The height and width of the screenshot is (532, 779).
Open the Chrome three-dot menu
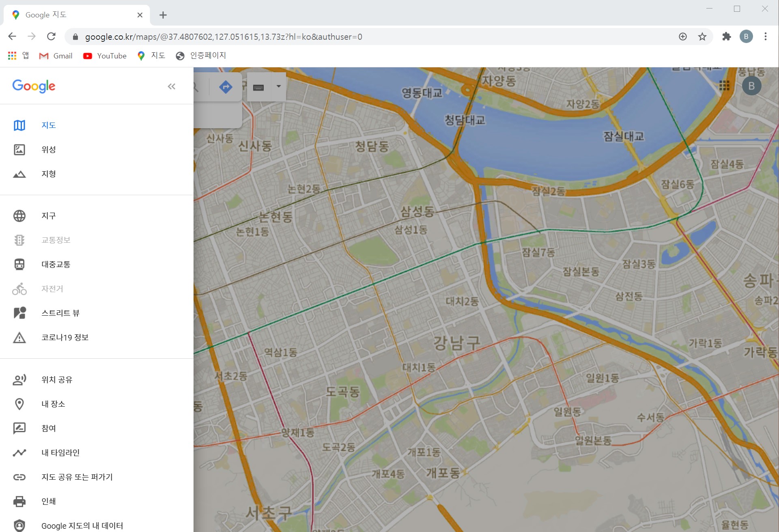click(x=766, y=37)
